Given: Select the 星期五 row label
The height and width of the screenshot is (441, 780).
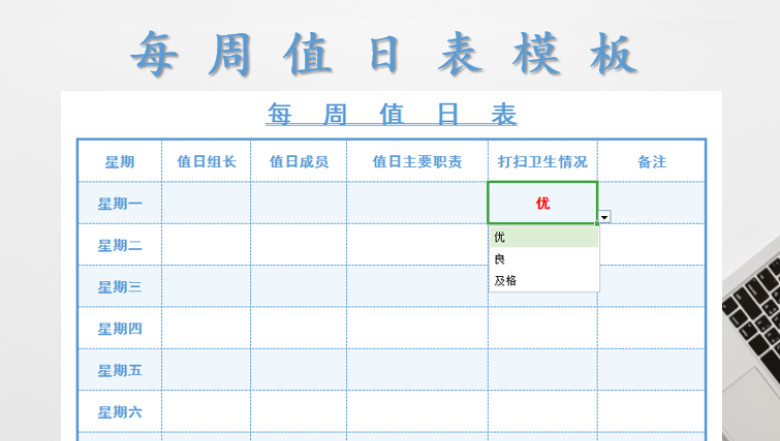Looking at the screenshot, I should point(119,370).
